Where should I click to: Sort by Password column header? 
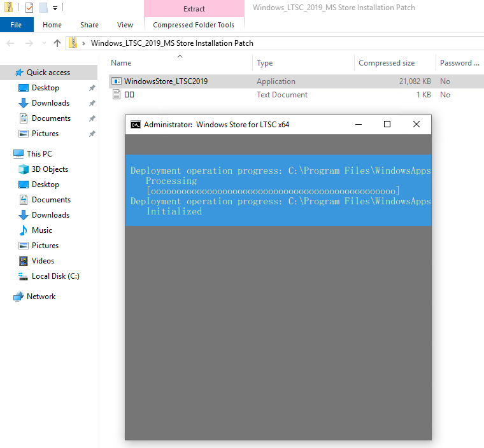click(x=460, y=63)
